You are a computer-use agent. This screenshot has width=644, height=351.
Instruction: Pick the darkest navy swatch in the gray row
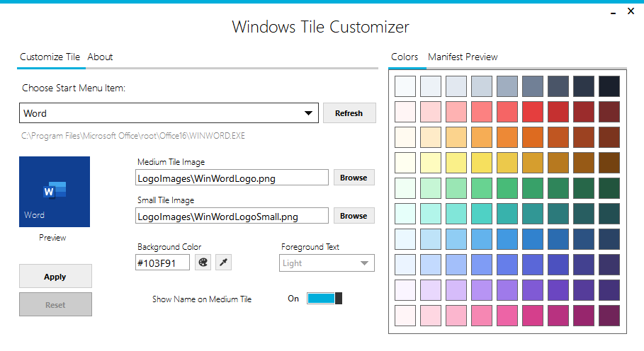tap(609, 86)
